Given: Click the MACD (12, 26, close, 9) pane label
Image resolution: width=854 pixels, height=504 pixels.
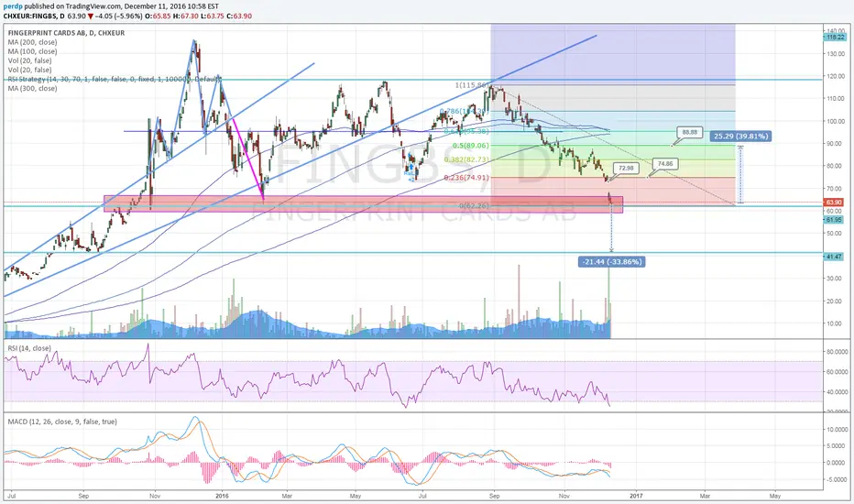Looking at the screenshot, I should click(61, 422).
